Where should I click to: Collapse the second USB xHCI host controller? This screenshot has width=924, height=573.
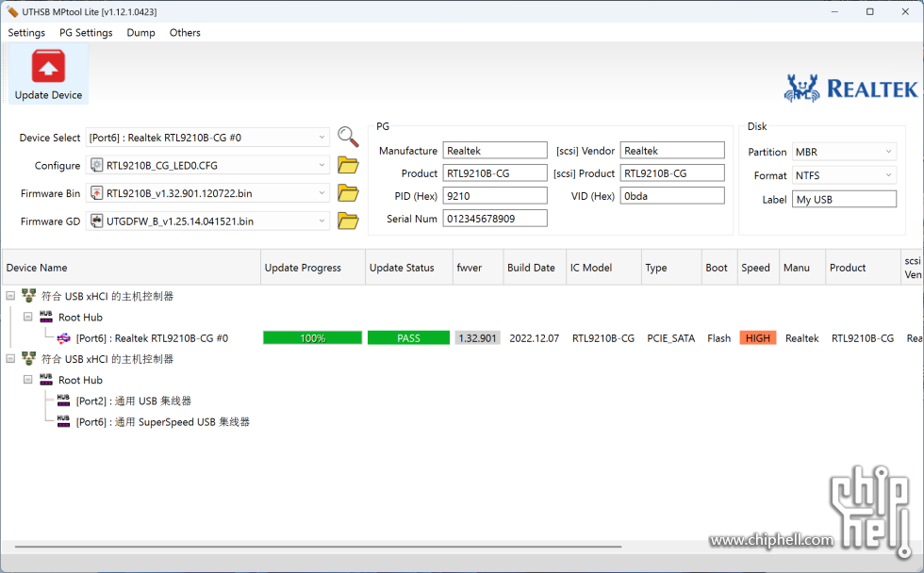coord(10,359)
